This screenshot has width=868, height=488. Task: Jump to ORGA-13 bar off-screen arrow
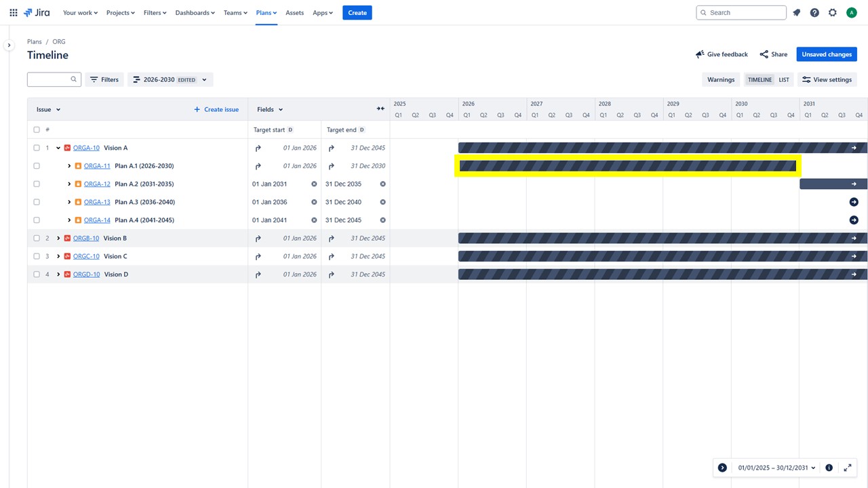coord(854,202)
